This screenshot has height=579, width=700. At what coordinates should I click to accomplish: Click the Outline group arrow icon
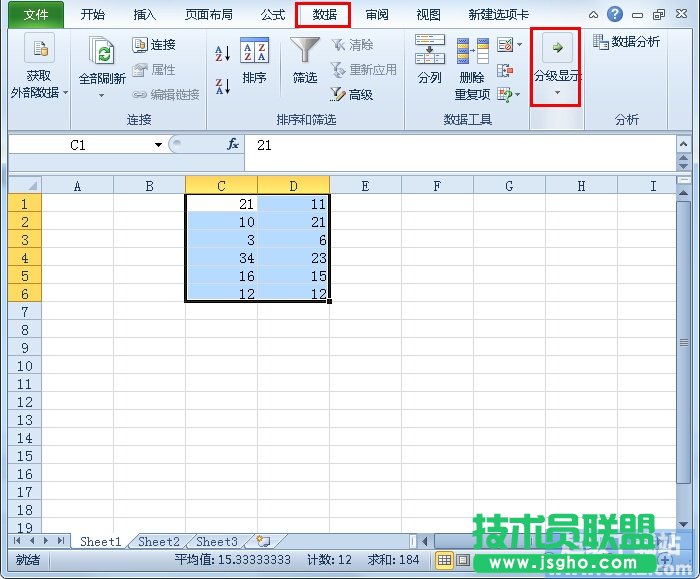[557, 47]
